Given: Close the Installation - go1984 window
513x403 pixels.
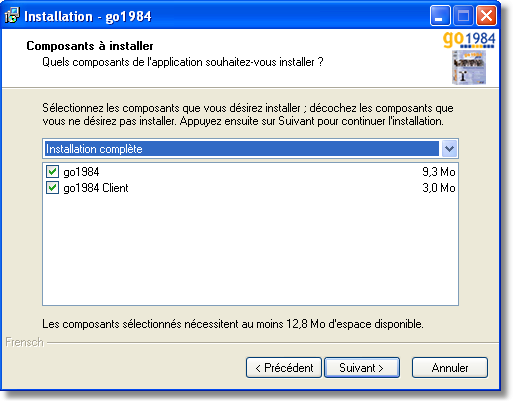Looking at the screenshot, I should [486, 16].
